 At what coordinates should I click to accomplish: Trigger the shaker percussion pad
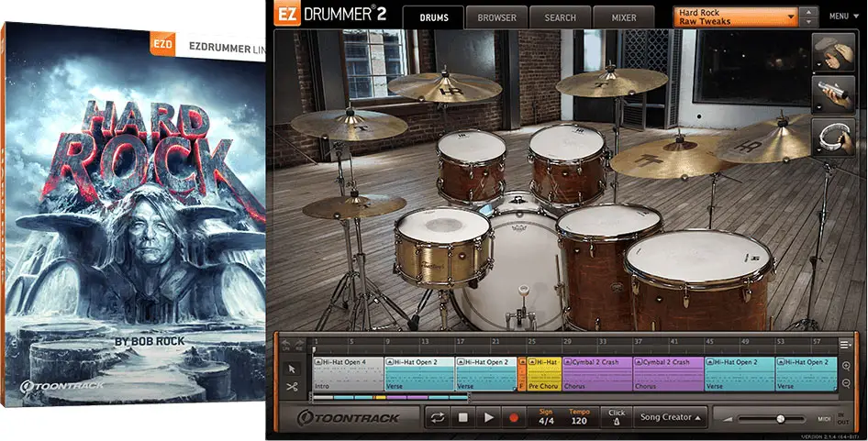tap(835, 94)
